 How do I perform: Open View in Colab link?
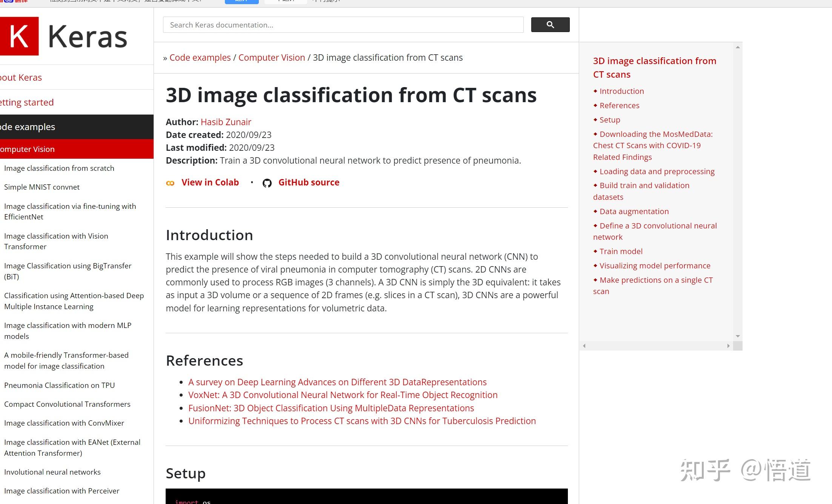point(210,182)
